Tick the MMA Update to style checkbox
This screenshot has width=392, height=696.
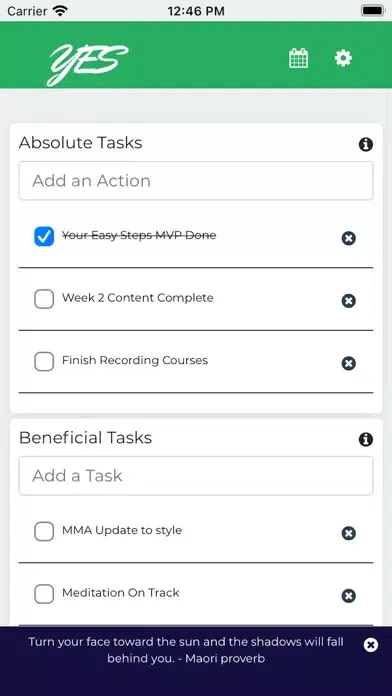click(x=44, y=531)
